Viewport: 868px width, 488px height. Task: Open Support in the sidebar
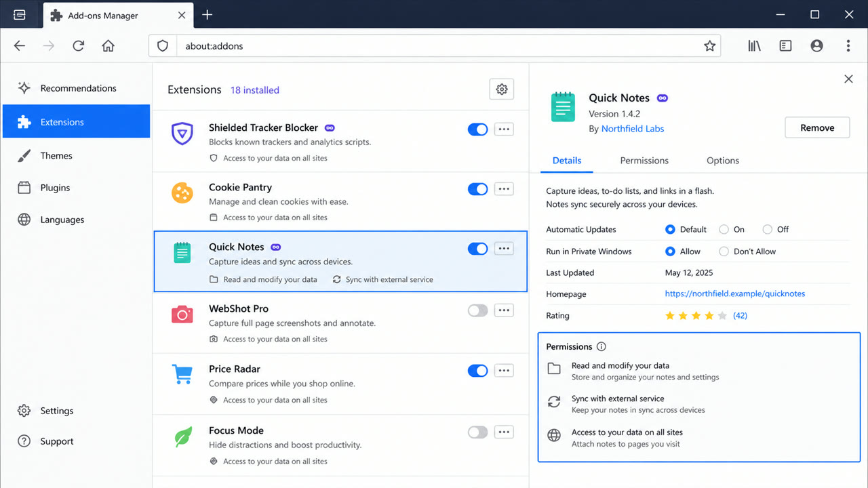(76, 441)
